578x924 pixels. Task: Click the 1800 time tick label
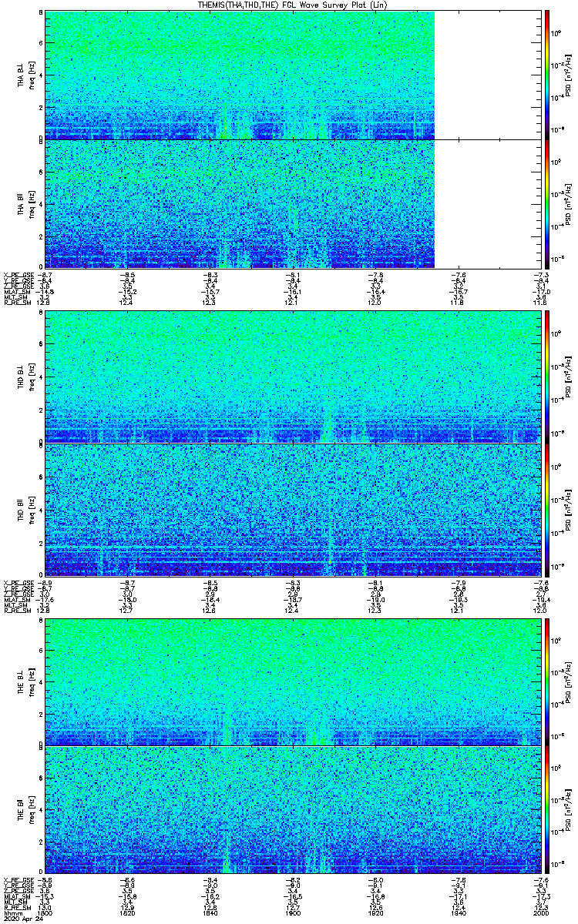[x=45, y=912]
